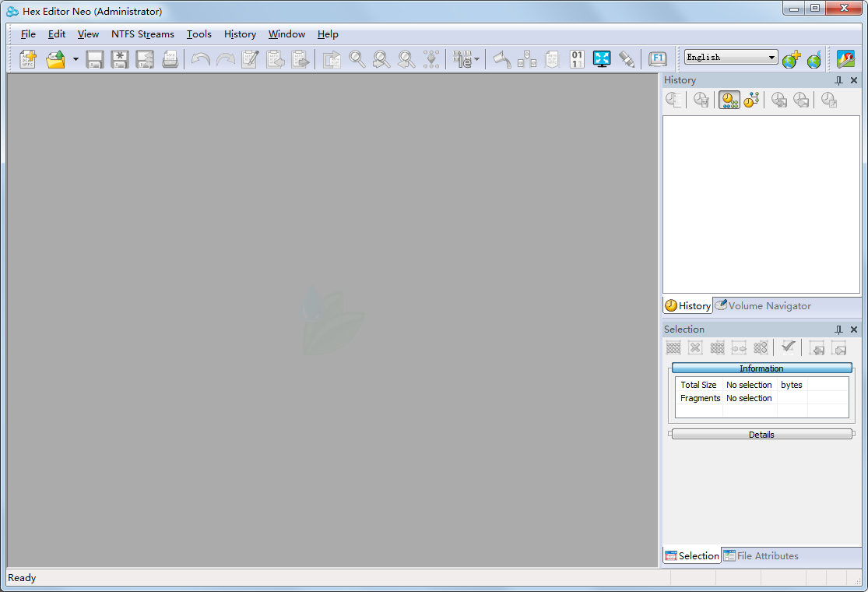Close the History panel
The width and height of the screenshot is (868, 592).
854,80
